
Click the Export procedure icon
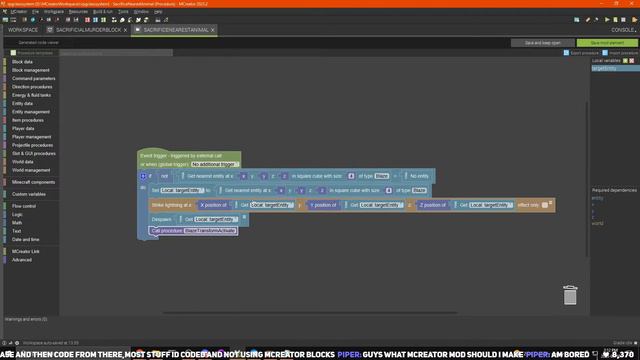[x=566, y=53]
